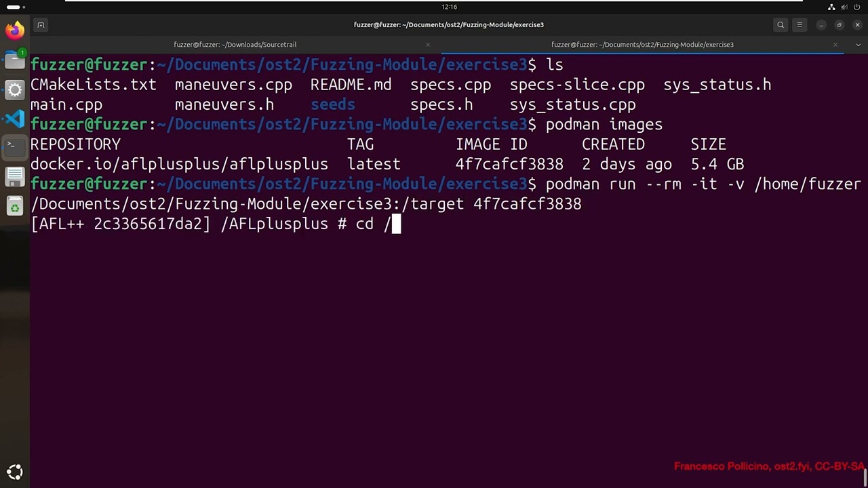
Task: Open the power menu icon
Action: 857,7
